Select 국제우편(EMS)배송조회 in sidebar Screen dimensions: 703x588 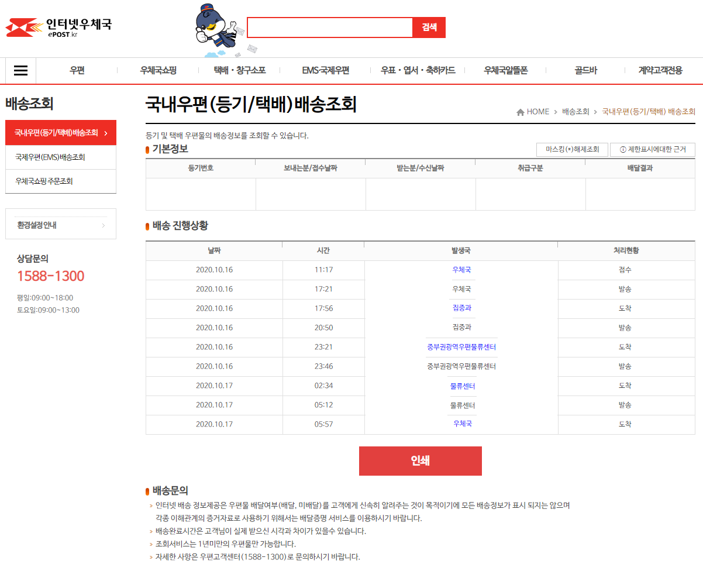point(61,157)
